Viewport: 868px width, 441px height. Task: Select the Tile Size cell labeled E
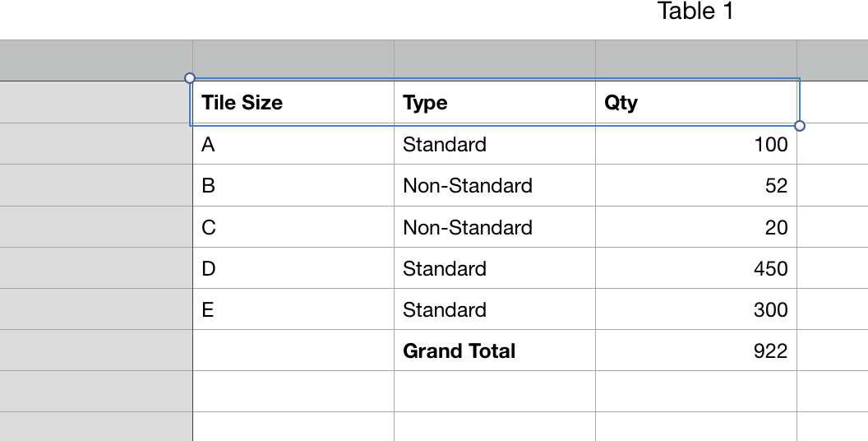point(293,309)
